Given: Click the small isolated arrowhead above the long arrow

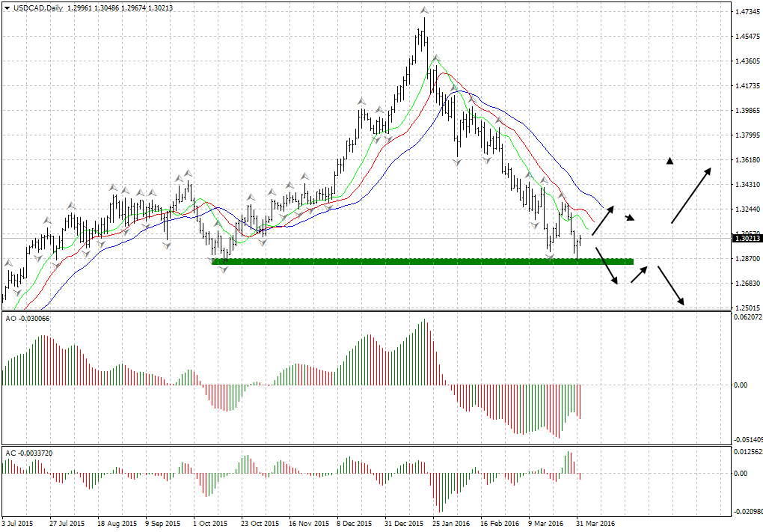Looking at the screenshot, I should coord(670,160).
